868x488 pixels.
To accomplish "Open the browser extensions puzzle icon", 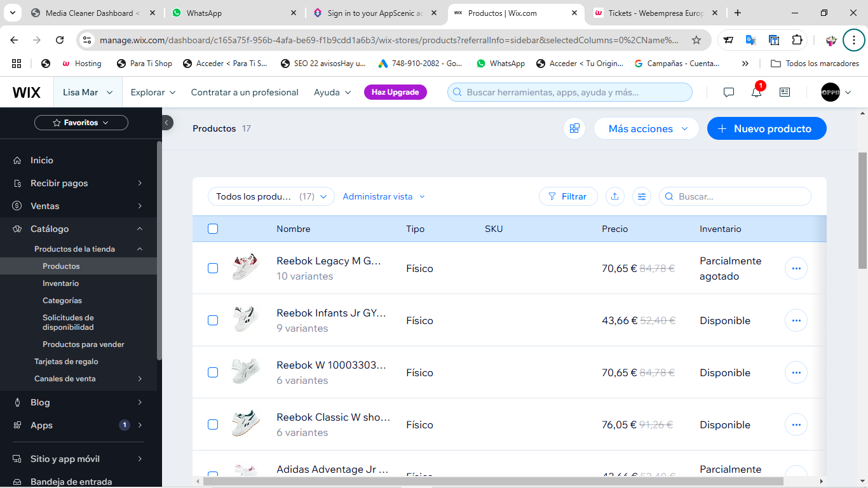I will (797, 40).
